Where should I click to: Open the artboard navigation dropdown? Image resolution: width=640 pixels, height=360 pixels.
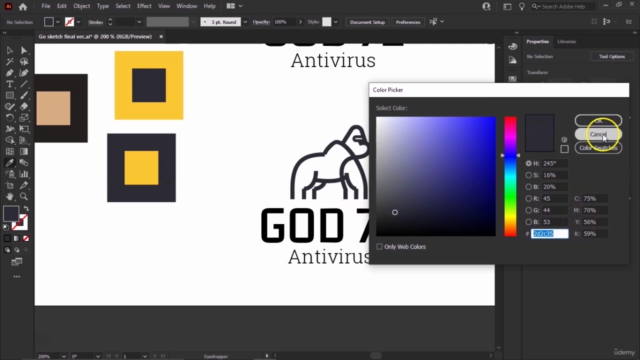[144, 356]
